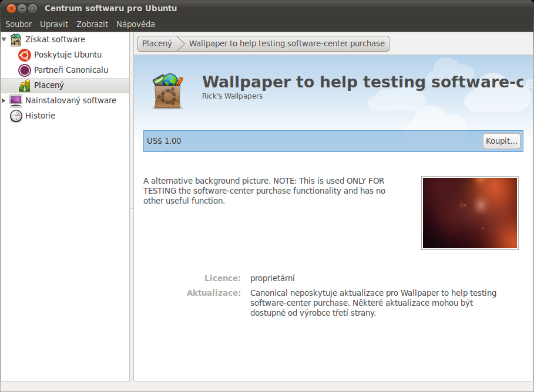Open the Nápověda menu
The image size is (534, 392).
pyautogui.click(x=136, y=24)
